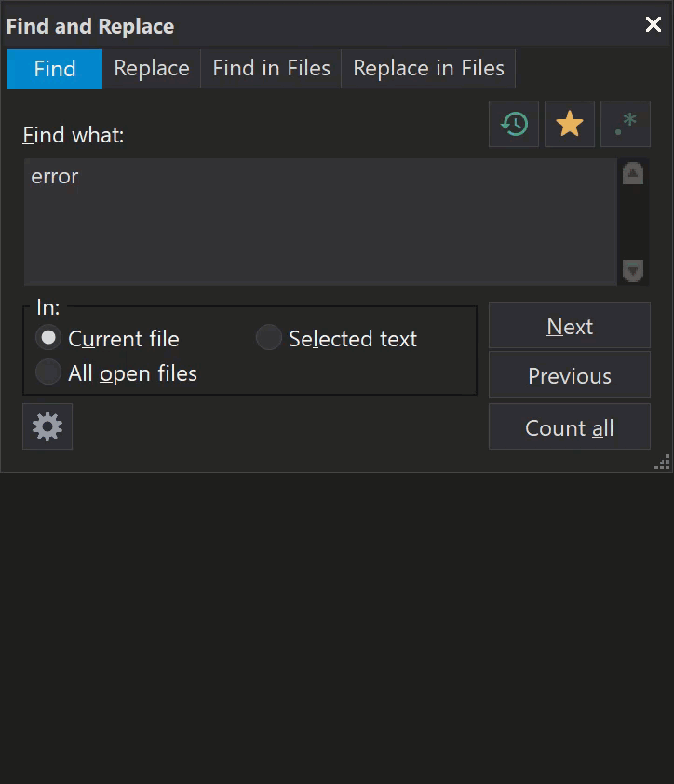Choose All open files as scope

[x=47, y=372]
